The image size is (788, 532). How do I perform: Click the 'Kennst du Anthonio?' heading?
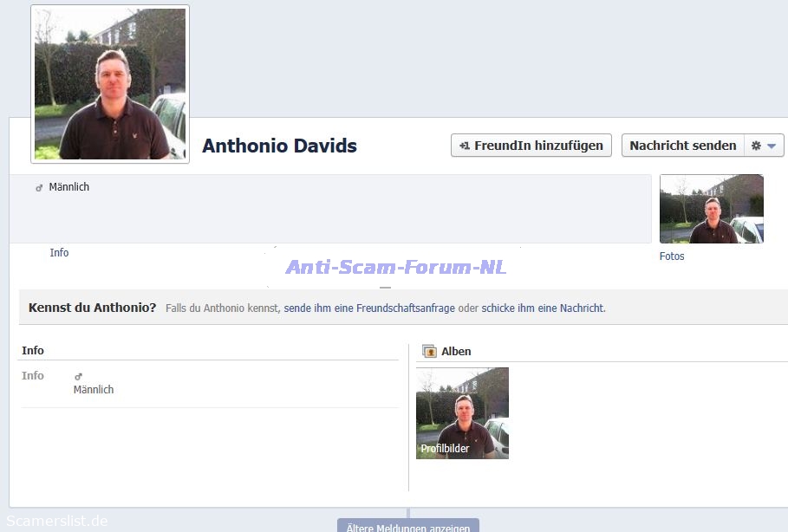pyautogui.click(x=92, y=308)
